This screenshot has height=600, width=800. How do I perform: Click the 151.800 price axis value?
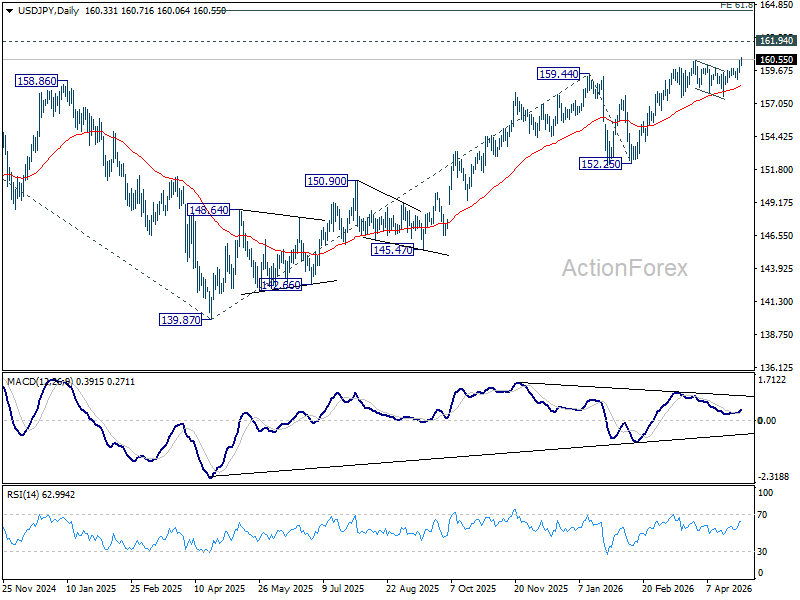click(777, 169)
